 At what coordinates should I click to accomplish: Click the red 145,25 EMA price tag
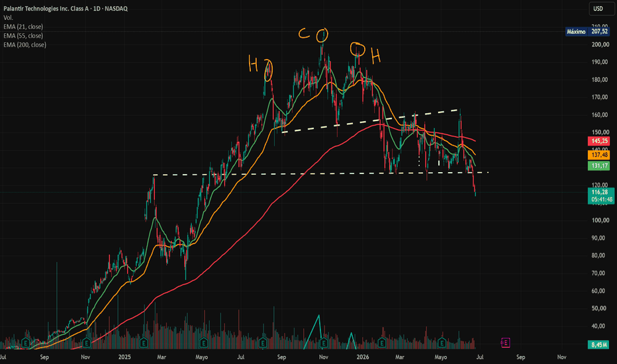[x=599, y=141]
